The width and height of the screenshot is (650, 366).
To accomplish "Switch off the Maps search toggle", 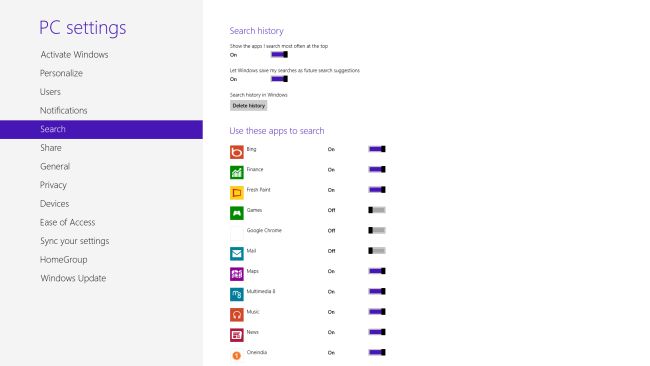I will (x=377, y=271).
